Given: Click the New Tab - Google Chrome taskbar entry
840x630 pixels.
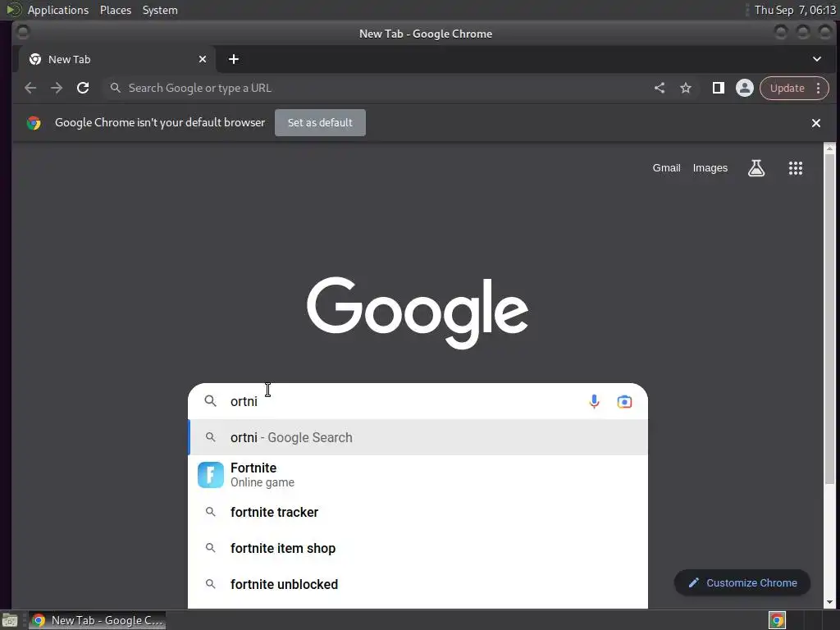Looking at the screenshot, I should [x=97, y=620].
